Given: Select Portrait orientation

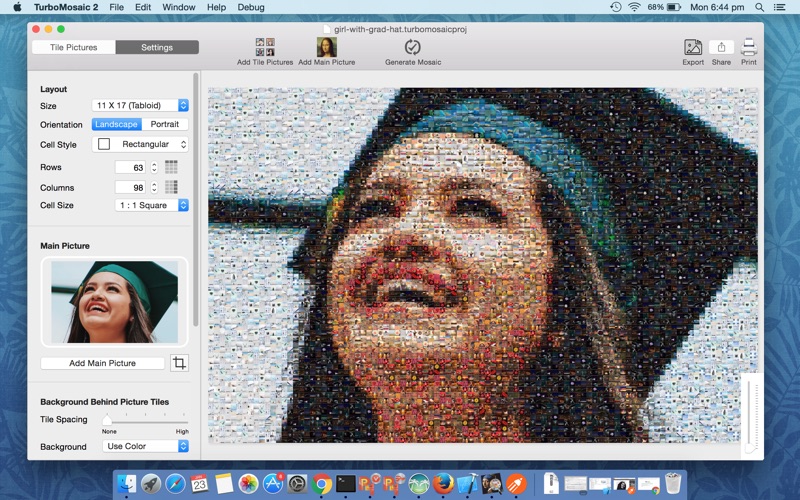Looking at the screenshot, I should click(x=165, y=124).
